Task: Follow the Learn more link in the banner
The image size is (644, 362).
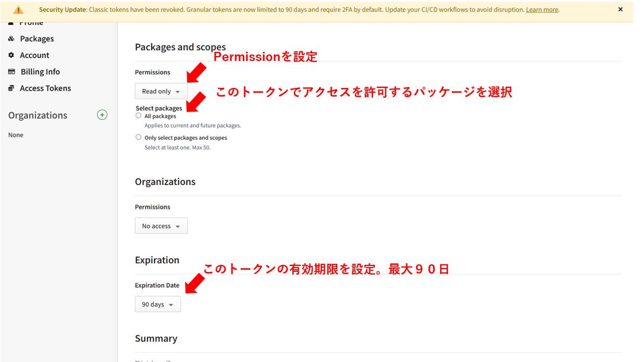Action: pos(542,10)
